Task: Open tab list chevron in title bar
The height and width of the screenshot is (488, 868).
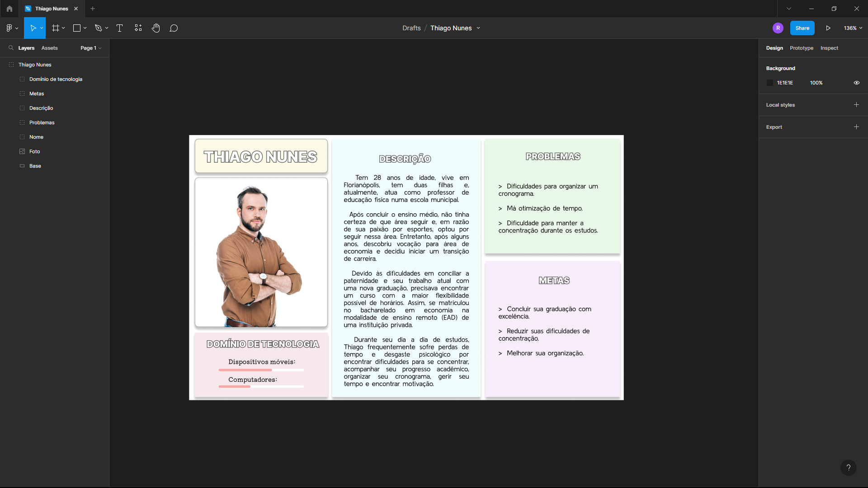Action: [x=789, y=9]
